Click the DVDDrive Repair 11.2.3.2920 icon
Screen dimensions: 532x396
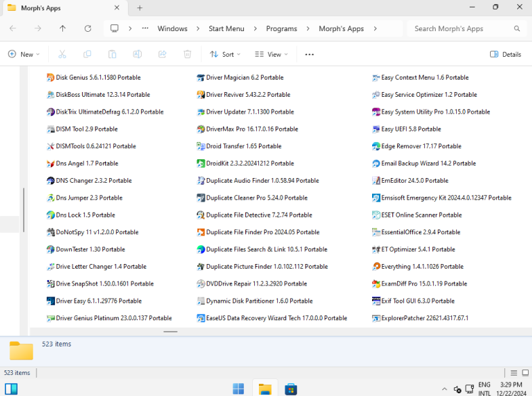tap(201, 284)
